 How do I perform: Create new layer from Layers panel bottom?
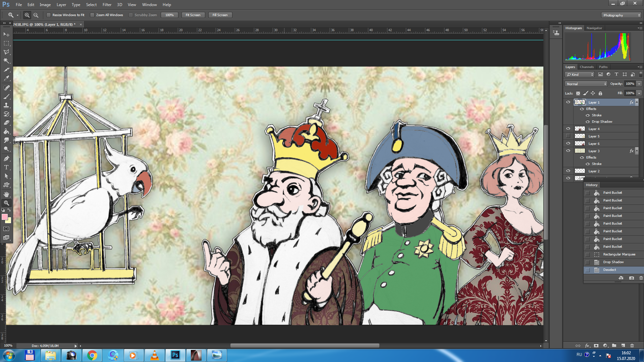(623, 346)
